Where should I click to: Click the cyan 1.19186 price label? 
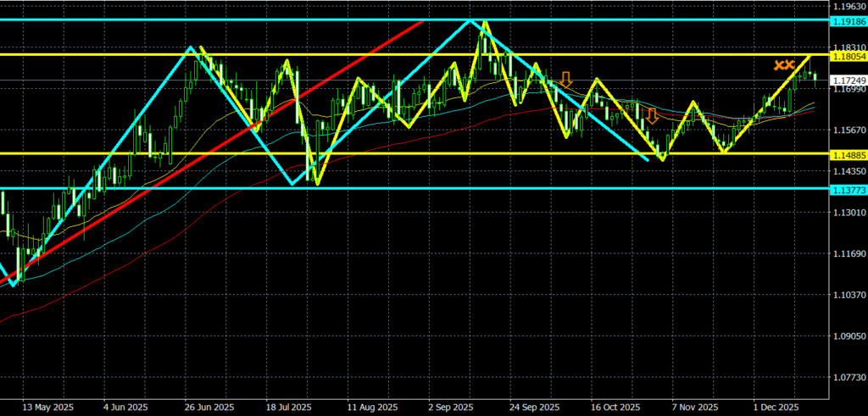coord(848,19)
